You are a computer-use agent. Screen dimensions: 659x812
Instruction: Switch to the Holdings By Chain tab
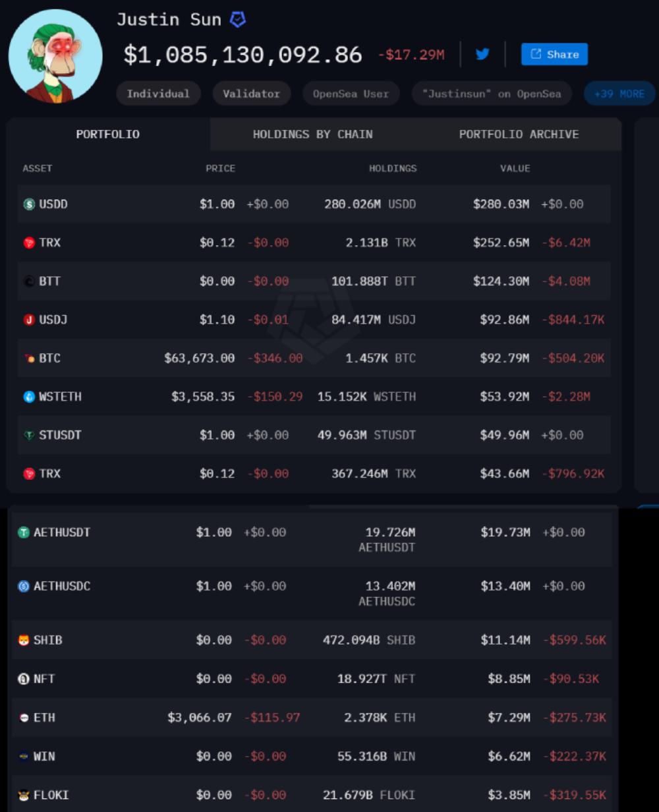[x=312, y=134]
